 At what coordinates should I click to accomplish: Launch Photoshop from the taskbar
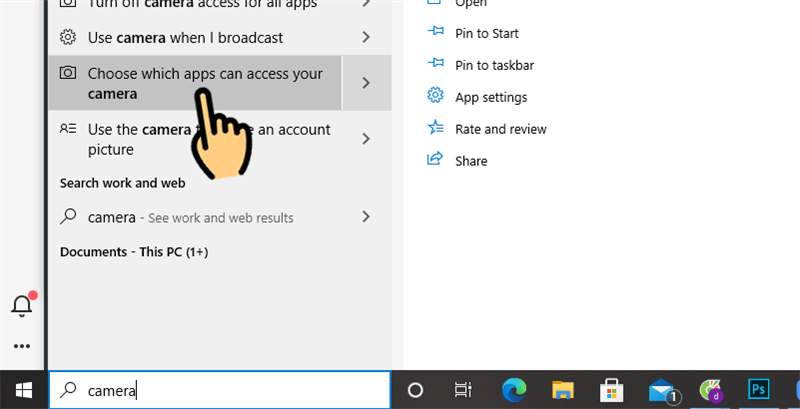757,390
